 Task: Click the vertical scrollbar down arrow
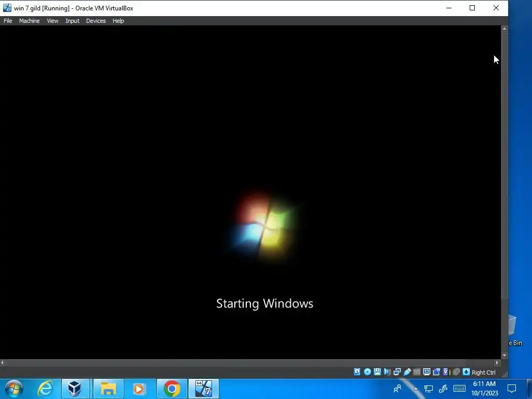(504, 355)
